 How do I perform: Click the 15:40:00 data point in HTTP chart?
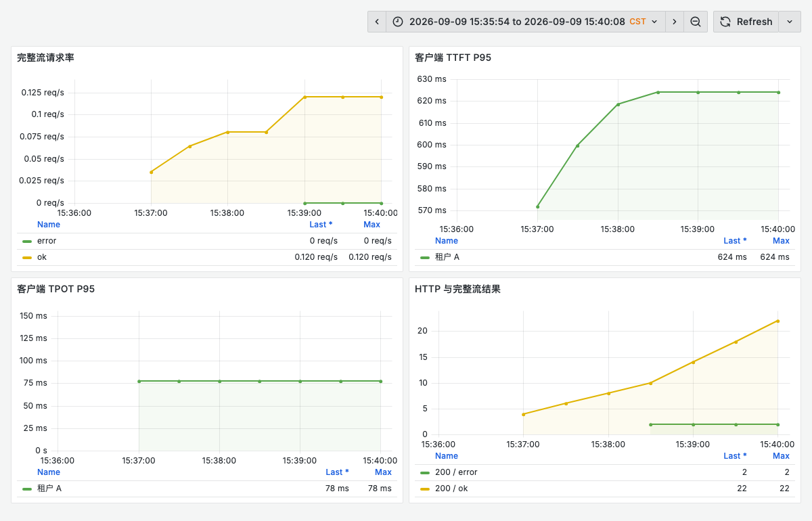778,321
